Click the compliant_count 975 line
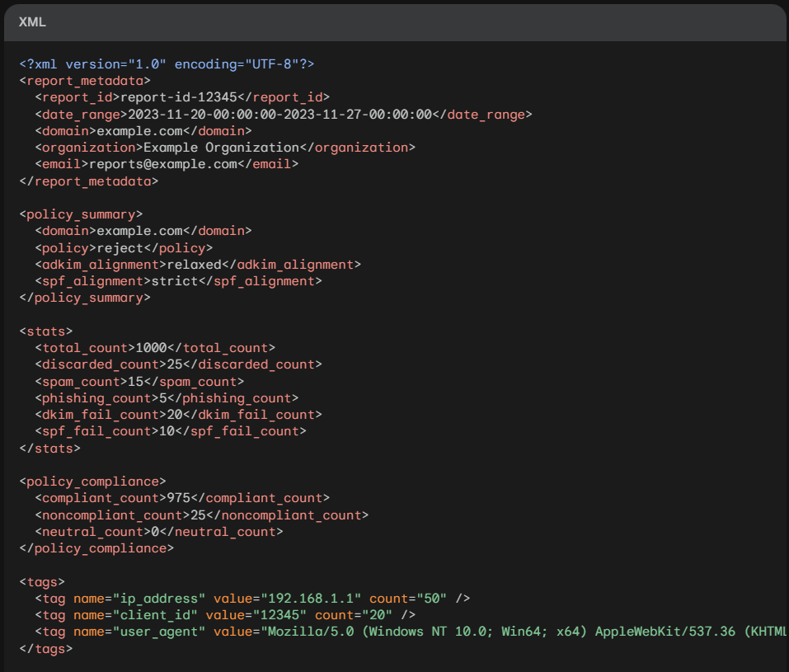Viewport: 789px width, 672px height. tap(182, 498)
